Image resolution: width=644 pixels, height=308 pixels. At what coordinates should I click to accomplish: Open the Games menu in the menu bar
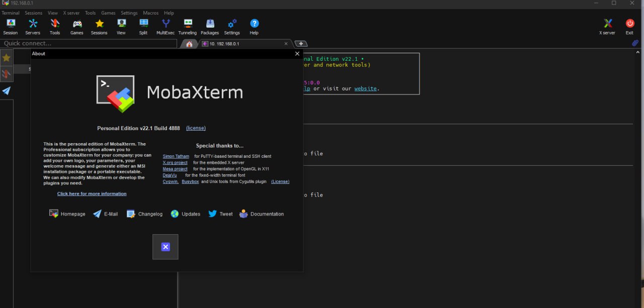pos(108,13)
